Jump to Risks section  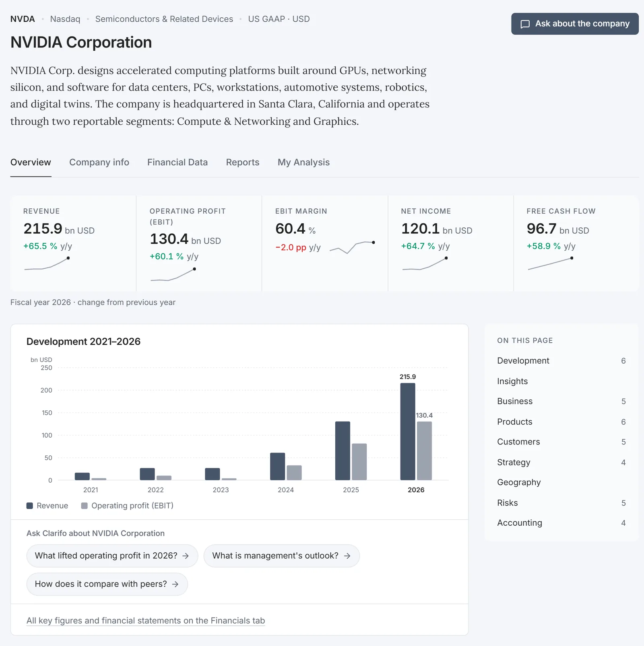561,503
